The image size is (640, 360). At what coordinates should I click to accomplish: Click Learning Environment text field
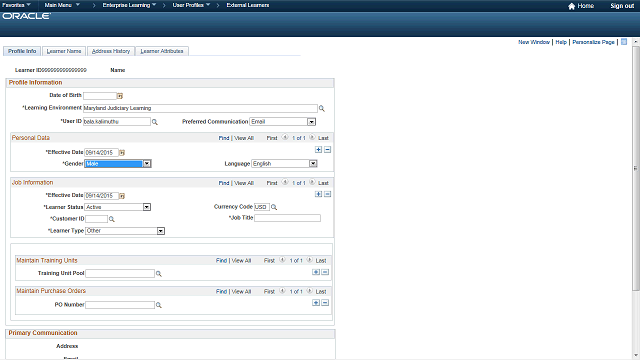pos(200,108)
